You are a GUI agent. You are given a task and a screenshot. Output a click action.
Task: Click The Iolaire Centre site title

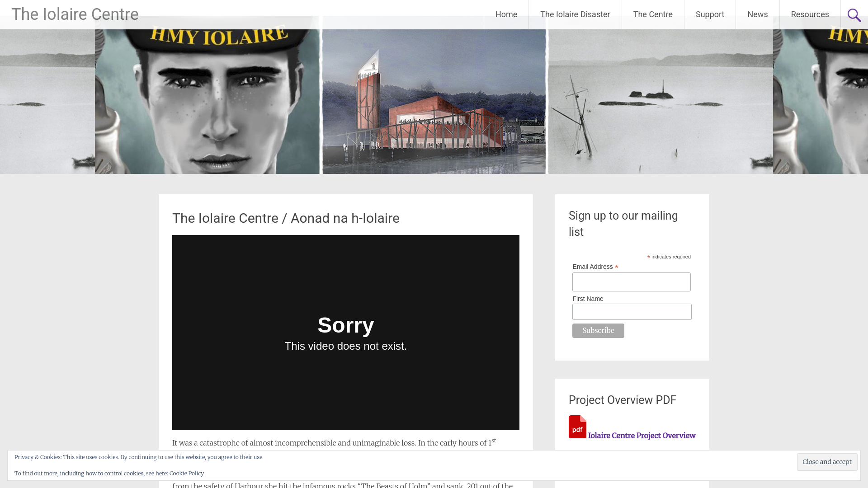tap(75, 14)
